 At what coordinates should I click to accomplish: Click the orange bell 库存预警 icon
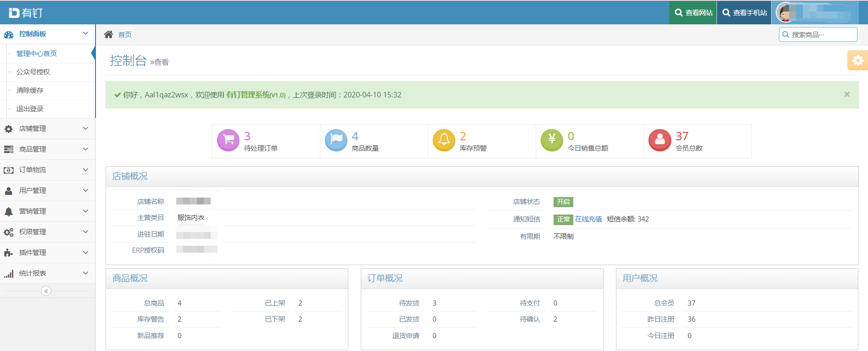[x=444, y=140]
